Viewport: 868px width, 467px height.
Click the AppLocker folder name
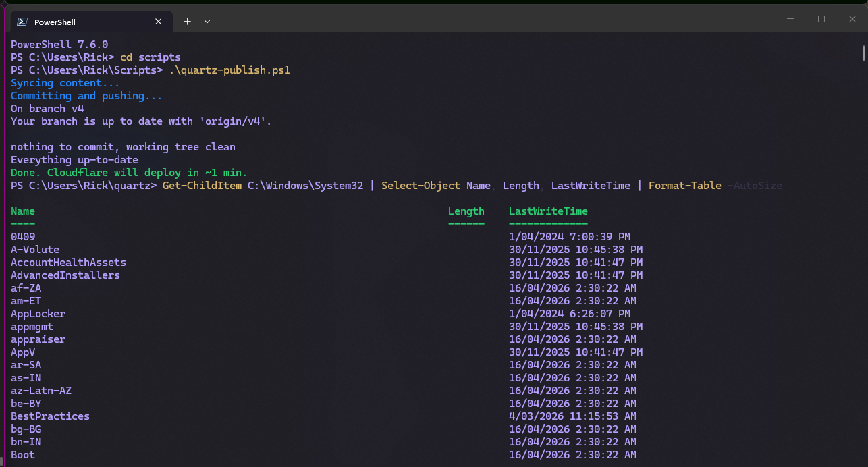38,314
